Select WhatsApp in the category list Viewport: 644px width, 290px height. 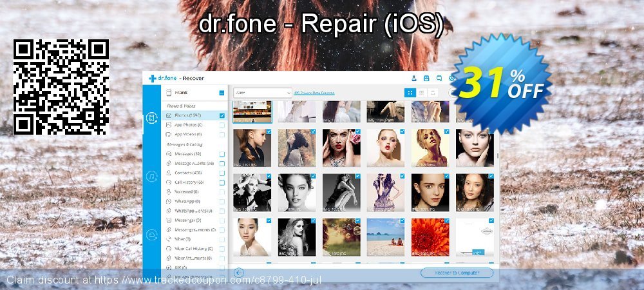187,201
